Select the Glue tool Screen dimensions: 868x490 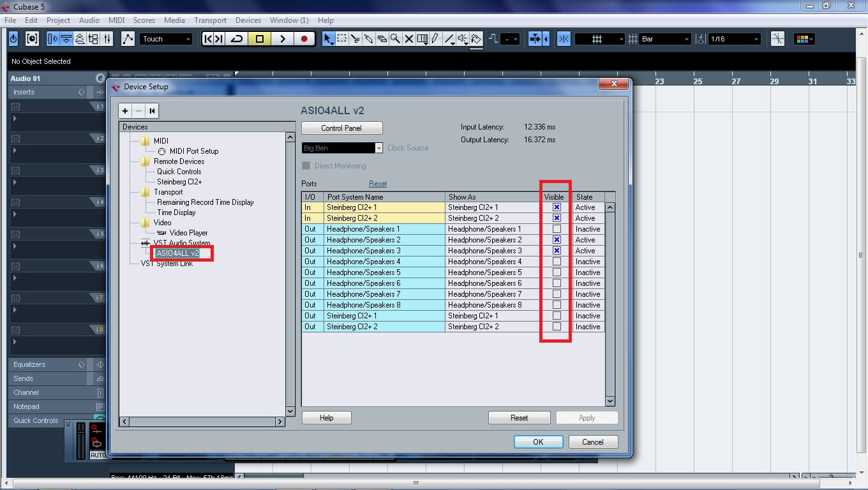(x=369, y=38)
